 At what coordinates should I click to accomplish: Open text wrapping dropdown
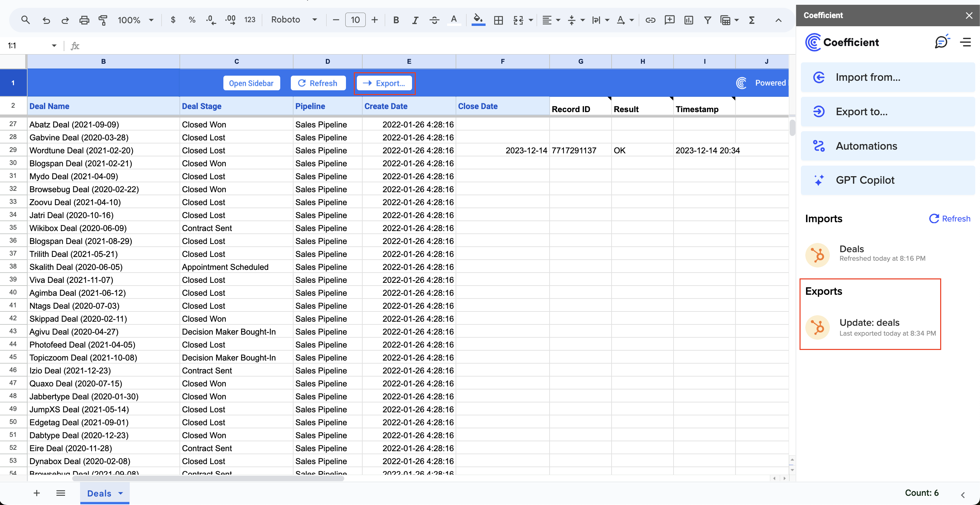pos(601,20)
